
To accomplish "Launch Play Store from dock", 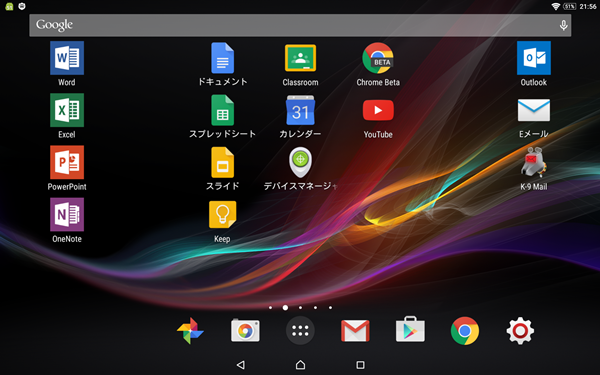I will (x=410, y=330).
